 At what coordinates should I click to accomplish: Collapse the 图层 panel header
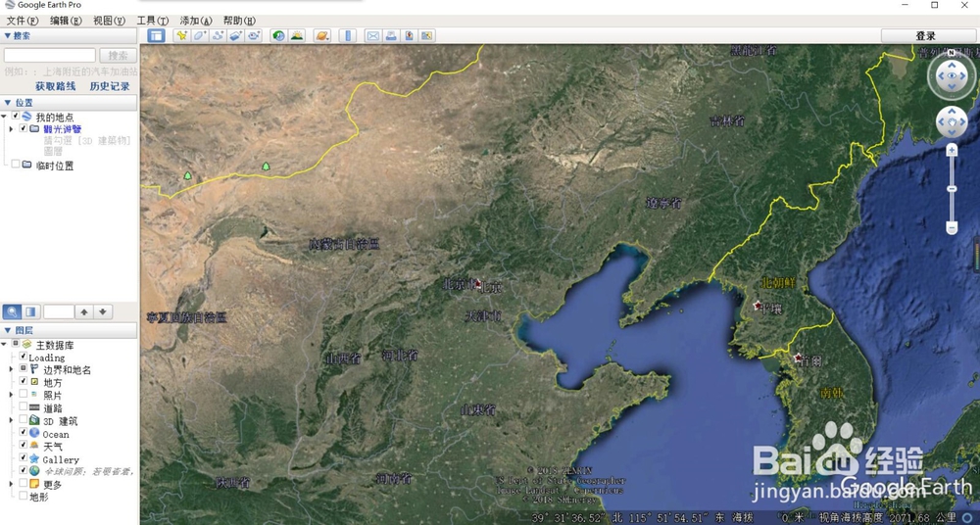69,331
